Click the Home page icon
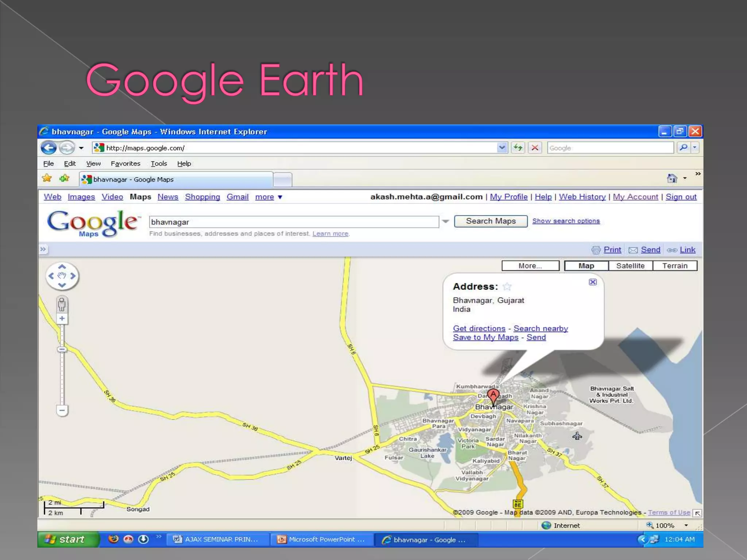 tap(672, 178)
